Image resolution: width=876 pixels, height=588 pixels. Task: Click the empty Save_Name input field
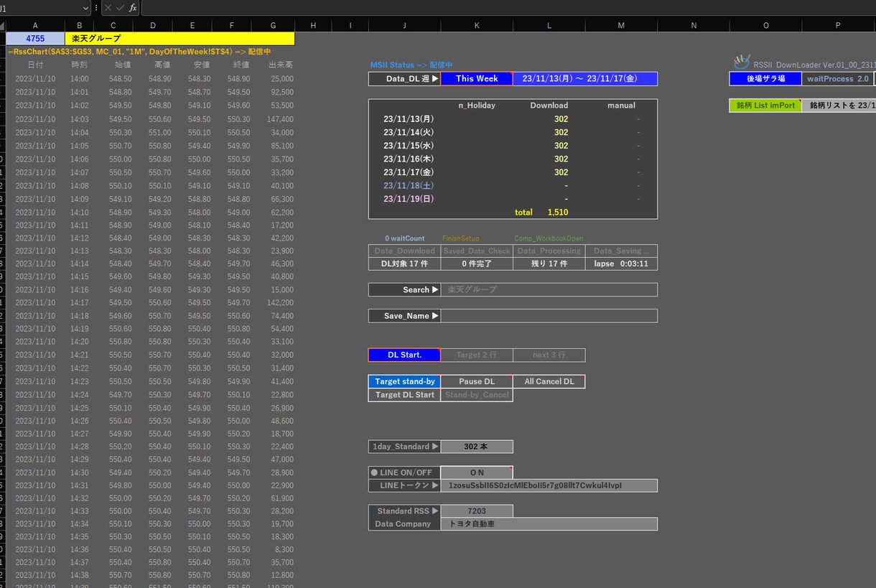pos(549,316)
